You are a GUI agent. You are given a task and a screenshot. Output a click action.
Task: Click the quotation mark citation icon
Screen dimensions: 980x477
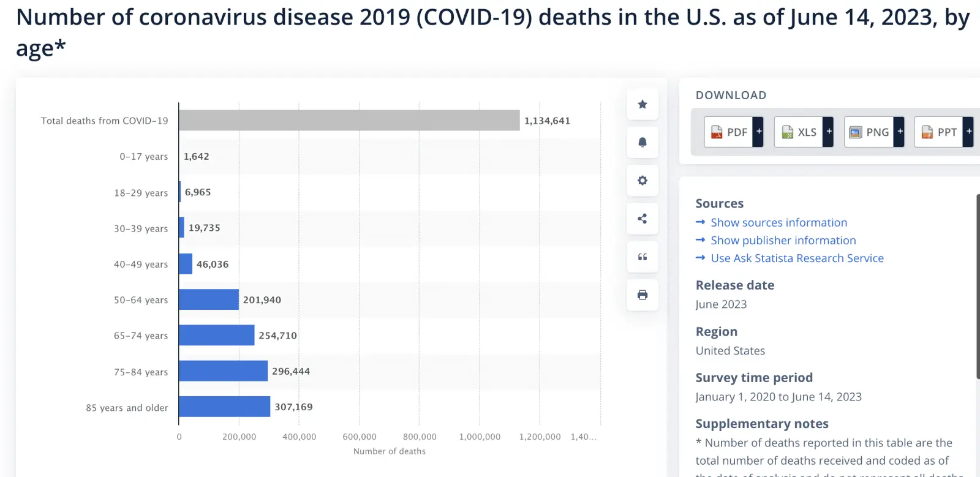[x=642, y=257]
